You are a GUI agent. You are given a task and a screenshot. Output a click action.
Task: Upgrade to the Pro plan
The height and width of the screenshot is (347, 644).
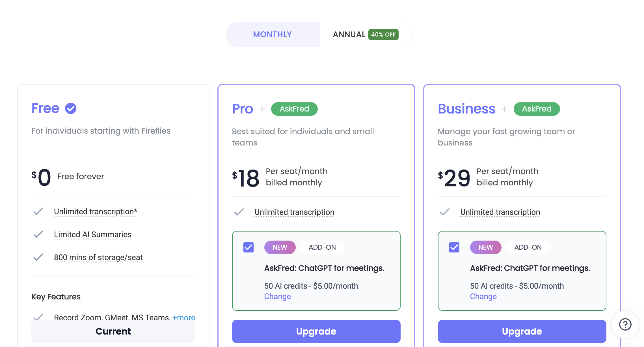pos(316,331)
